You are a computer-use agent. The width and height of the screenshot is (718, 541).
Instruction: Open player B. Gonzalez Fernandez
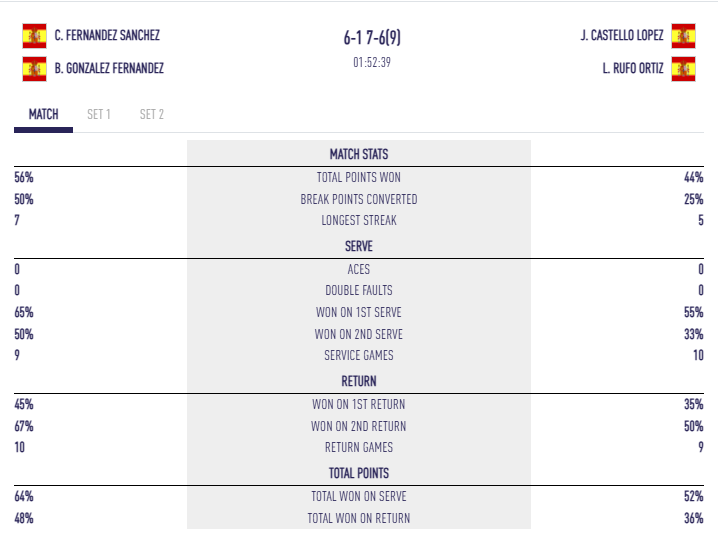(109, 69)
